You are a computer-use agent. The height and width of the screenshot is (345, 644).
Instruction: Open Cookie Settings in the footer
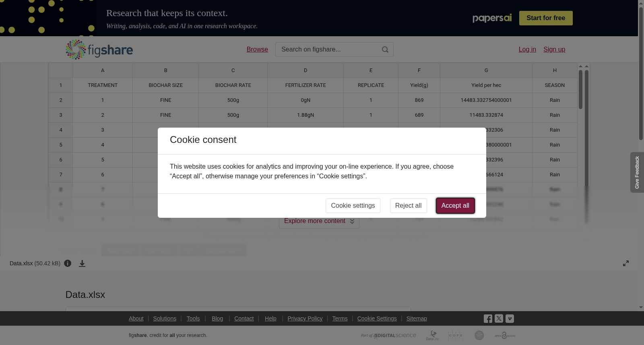coord(377,318)
